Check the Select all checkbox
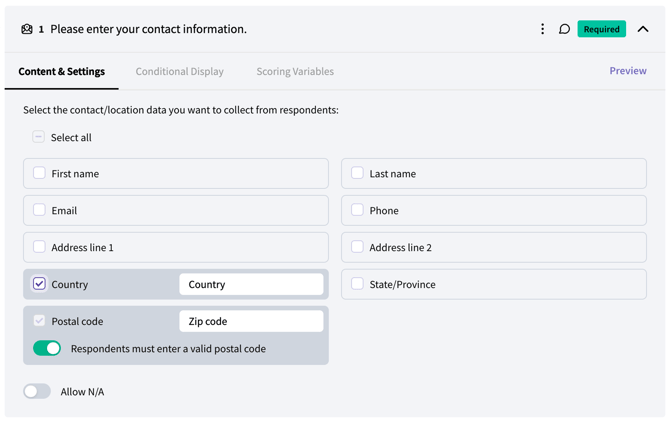The width and height of the screenshot is (670, 423). (38, 137)
